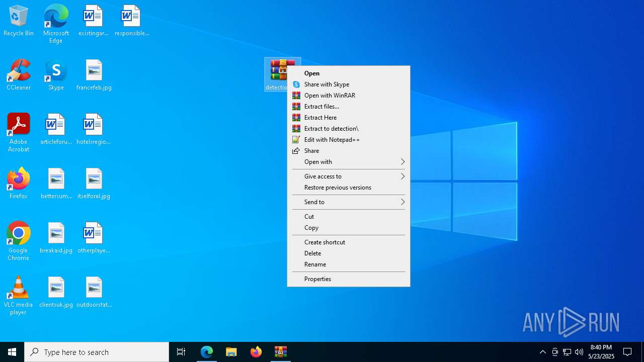The image size is (644, 362).
Task: Select the bettersum... image file
Action: pyautogui.click(x=56, y=184)
